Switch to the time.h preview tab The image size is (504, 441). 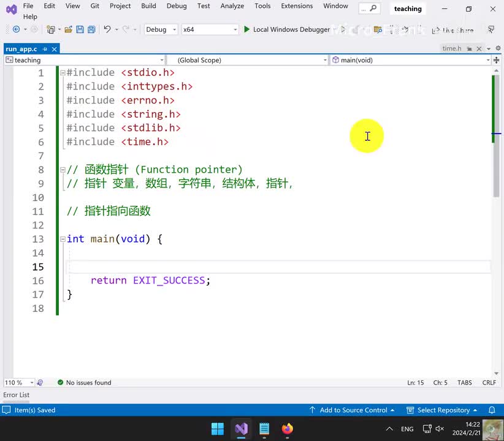coord(452,48)
